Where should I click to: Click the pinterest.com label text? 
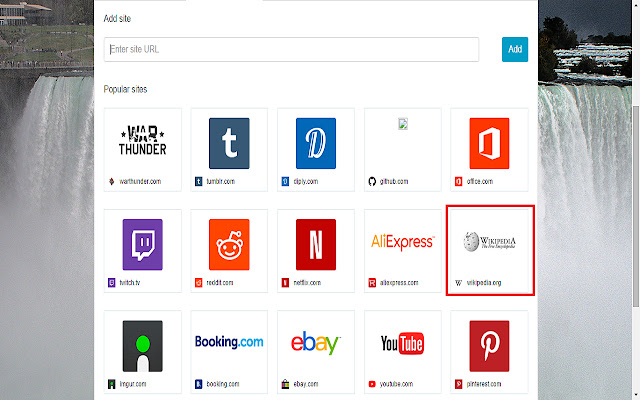tap(484, 384)
